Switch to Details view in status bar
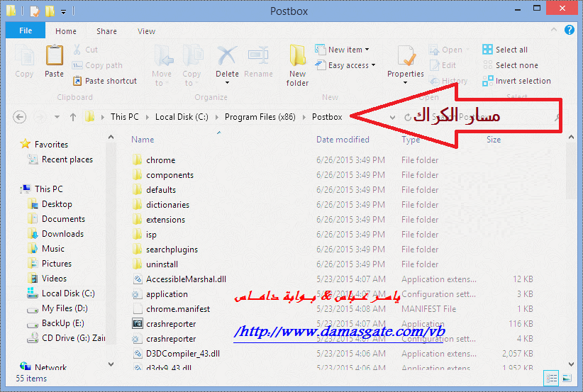Image resolution: width=583 pixels, height=392 pixels. 551,379
